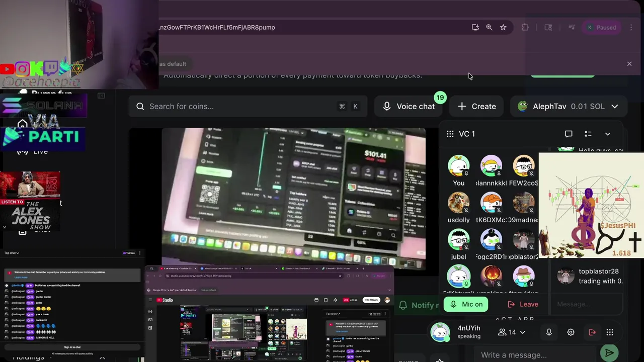Click the YouTube Studio logo

165,300
